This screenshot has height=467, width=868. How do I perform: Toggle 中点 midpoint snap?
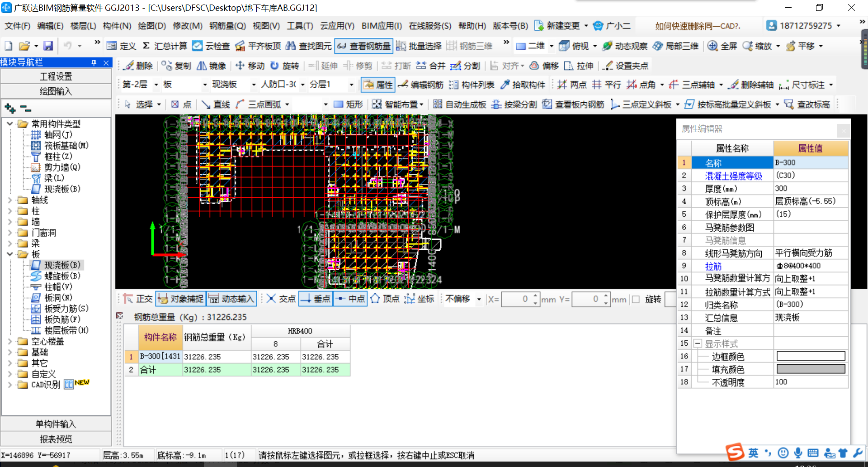click(350, 299)
